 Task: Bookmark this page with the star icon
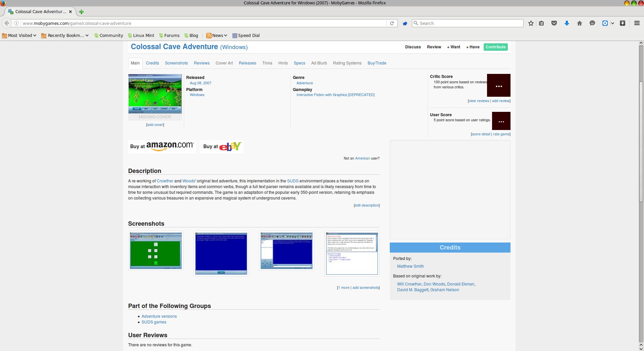[531, 23]
